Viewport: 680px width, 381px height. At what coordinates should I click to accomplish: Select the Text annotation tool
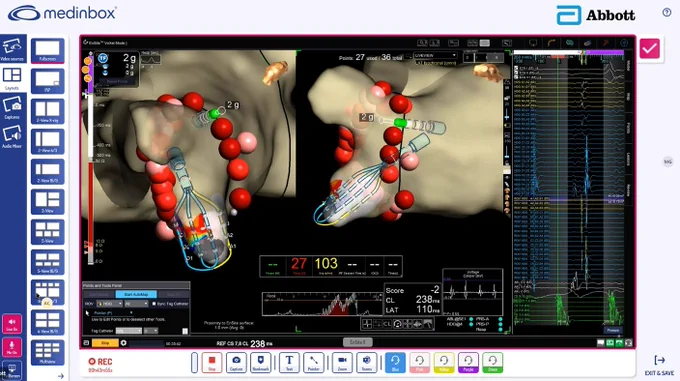[x=289, y=362]
